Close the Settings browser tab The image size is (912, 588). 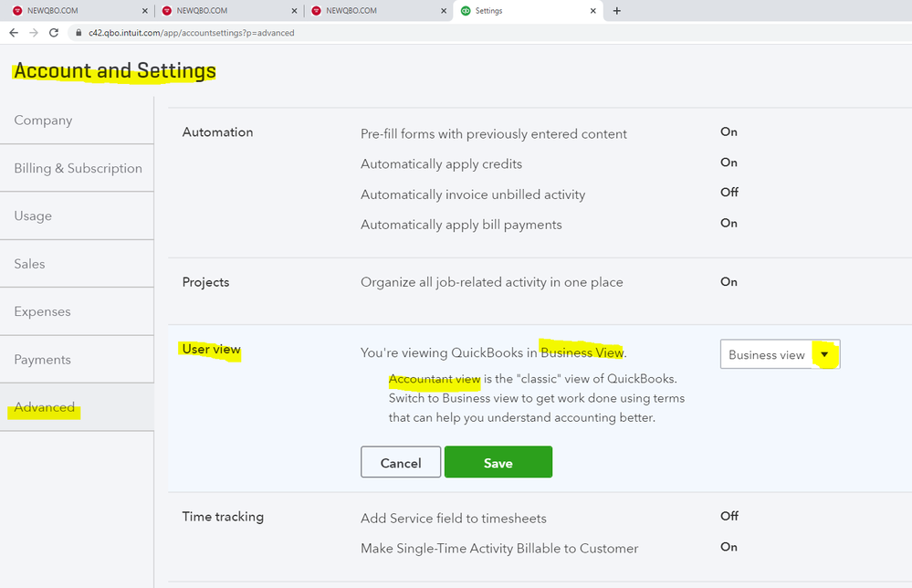(593, 11)
